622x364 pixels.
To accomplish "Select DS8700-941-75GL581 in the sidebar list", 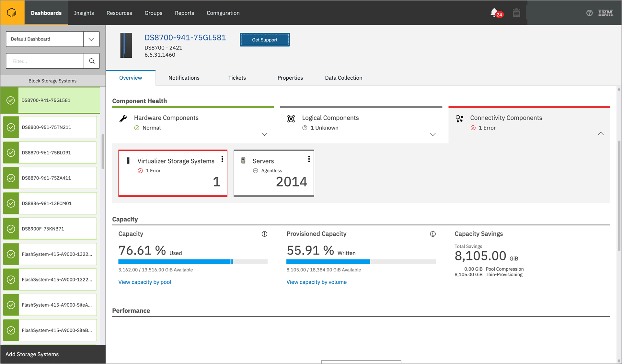I will 50,100.
